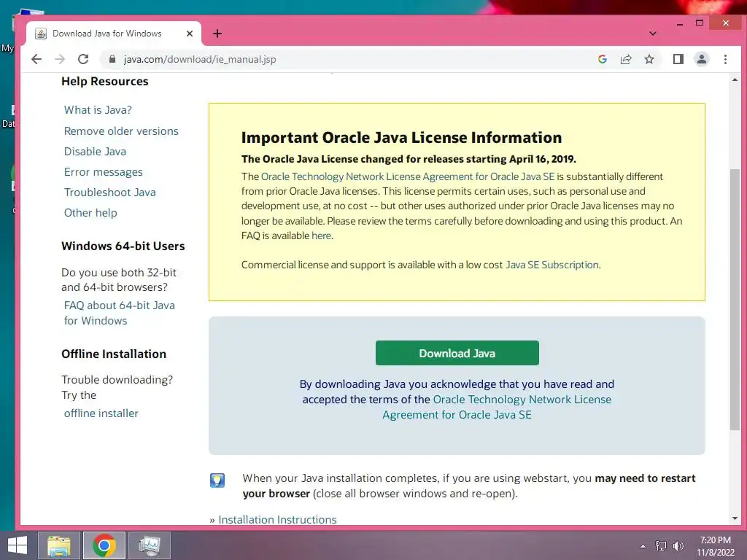This screenshot has height=560, width=747.
Task: Open FAQ about 64-bit Java for Windows
Action: pos(120,313)
